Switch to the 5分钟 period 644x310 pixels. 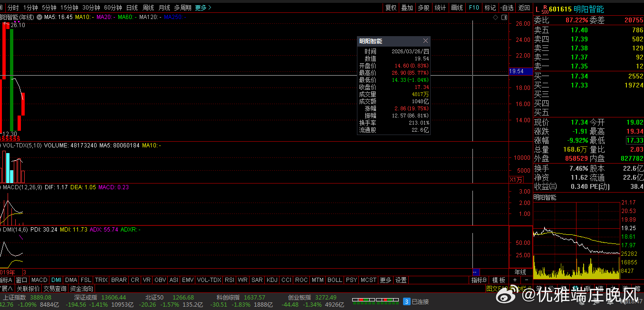tap(49, 8)
